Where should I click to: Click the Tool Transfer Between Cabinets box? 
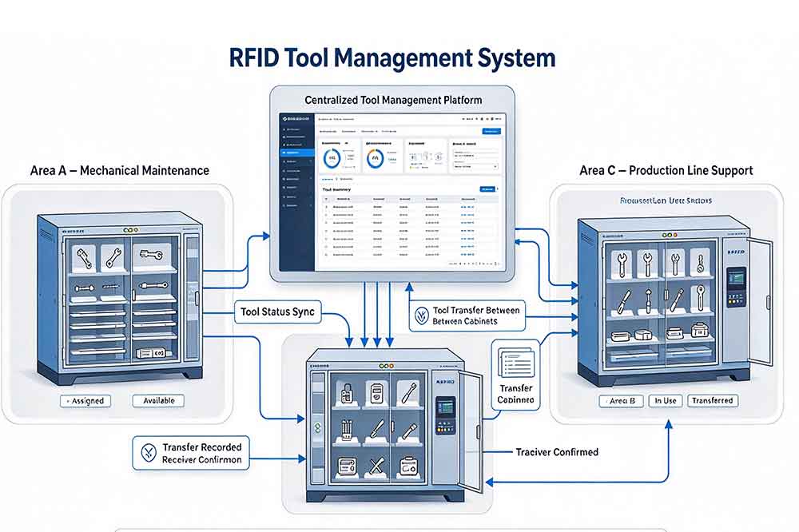pyautogui.click(x=467, y=316)
